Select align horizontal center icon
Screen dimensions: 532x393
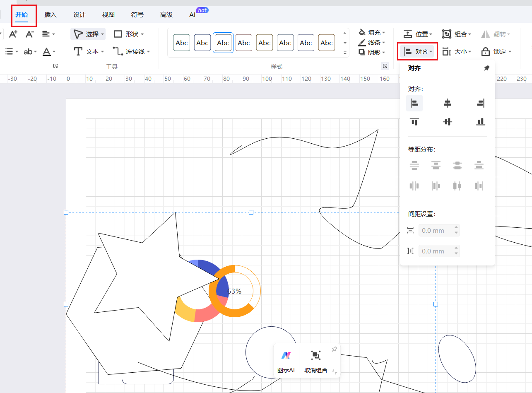tap(447, 103)
